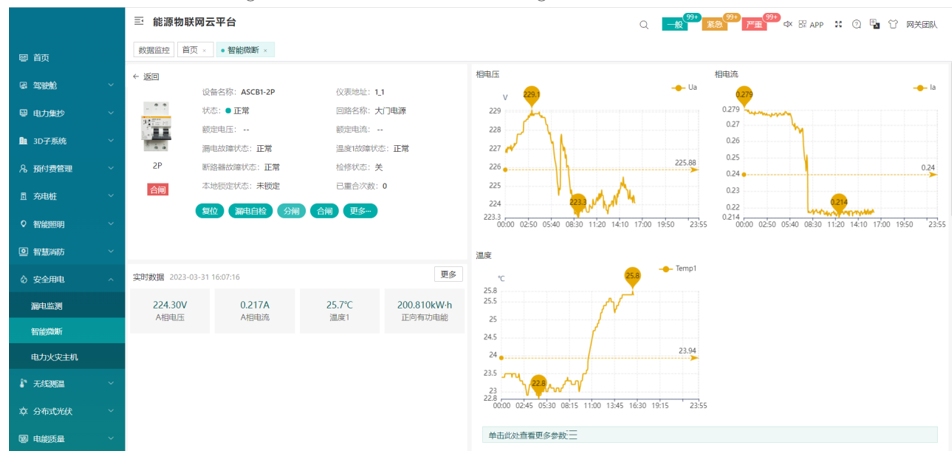Click the 复位 reset button

coord(209,211)
